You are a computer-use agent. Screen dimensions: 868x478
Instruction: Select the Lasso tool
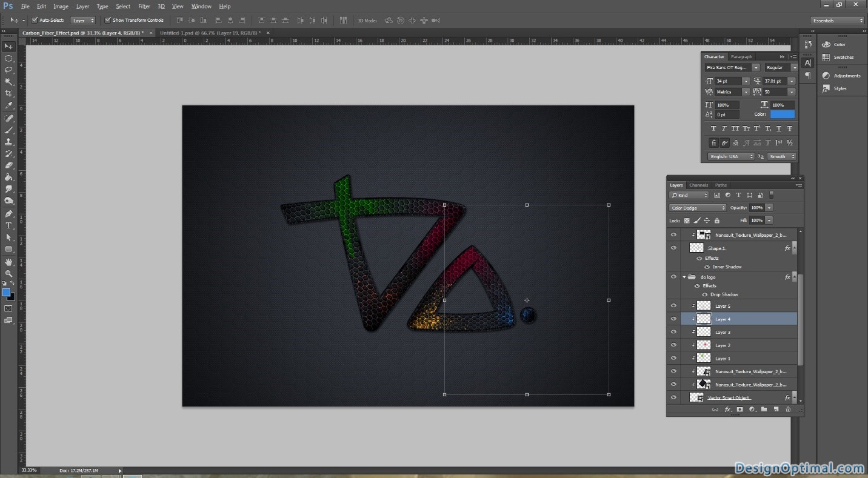[x=8, y=70]
